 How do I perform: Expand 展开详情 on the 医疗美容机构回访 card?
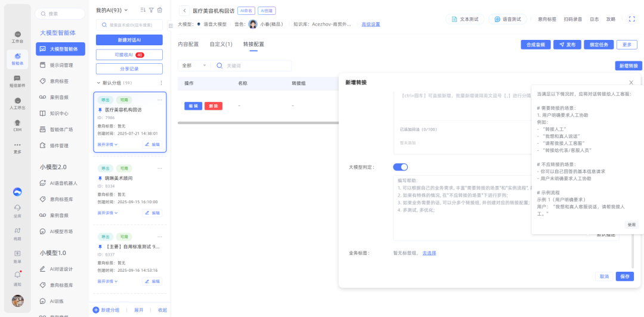tap(107, 145)
